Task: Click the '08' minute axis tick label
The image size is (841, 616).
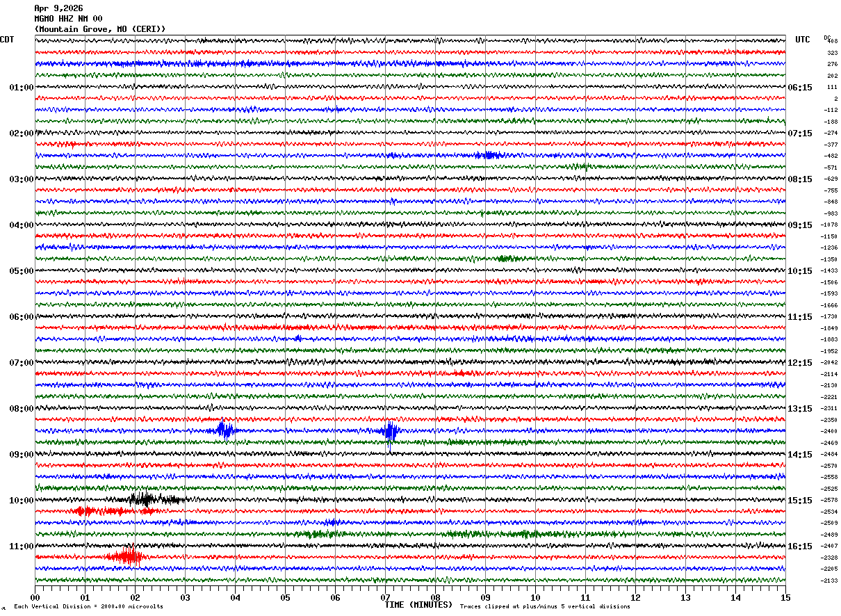Action: (435, 597)
